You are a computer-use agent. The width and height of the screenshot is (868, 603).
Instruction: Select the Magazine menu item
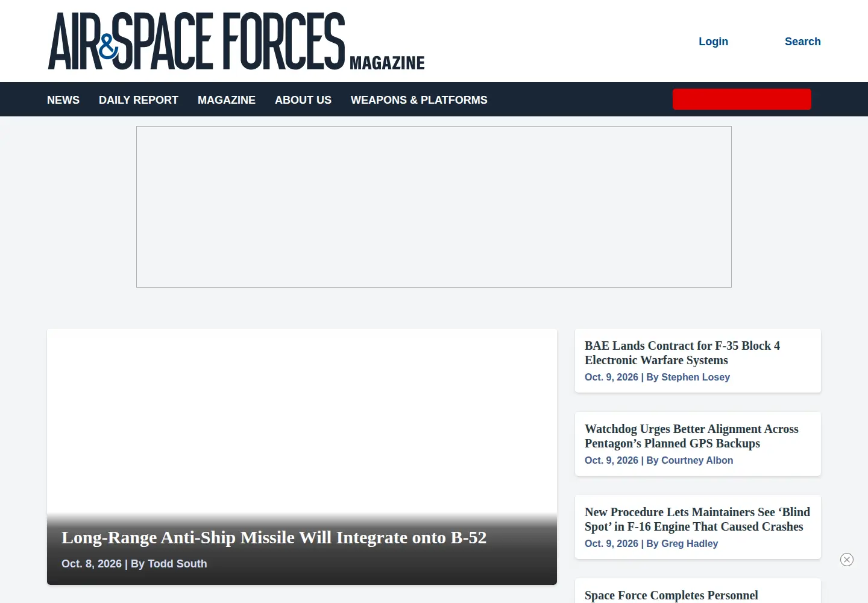(227, 100)
